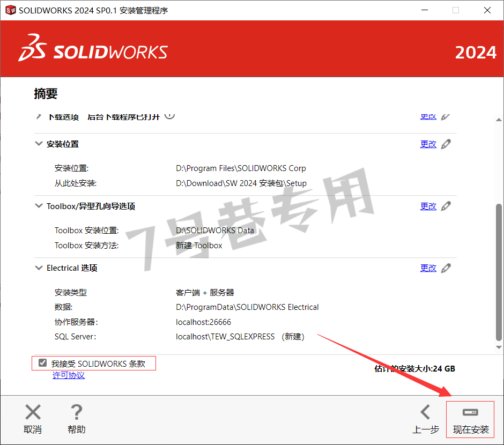Screen dimensions: 504x445
Task: Click the 估计的安装大小:24 GB text
Action: [414, 369]
